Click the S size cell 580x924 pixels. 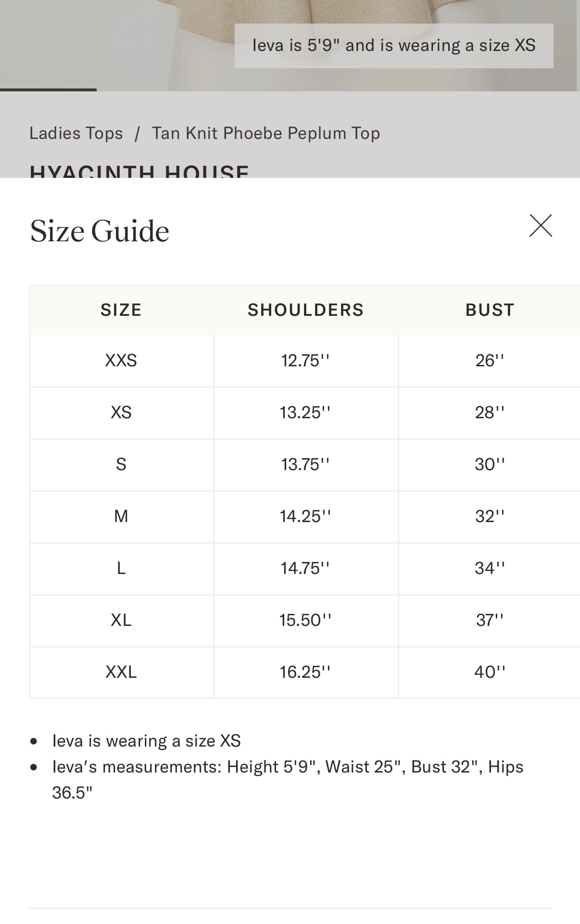click(121, 465)
